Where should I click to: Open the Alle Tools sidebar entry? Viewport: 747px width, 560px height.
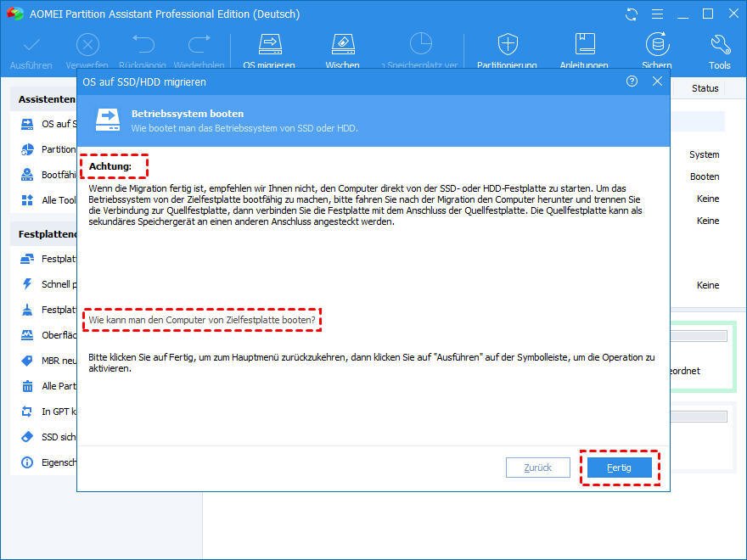(x=48, y=200)
